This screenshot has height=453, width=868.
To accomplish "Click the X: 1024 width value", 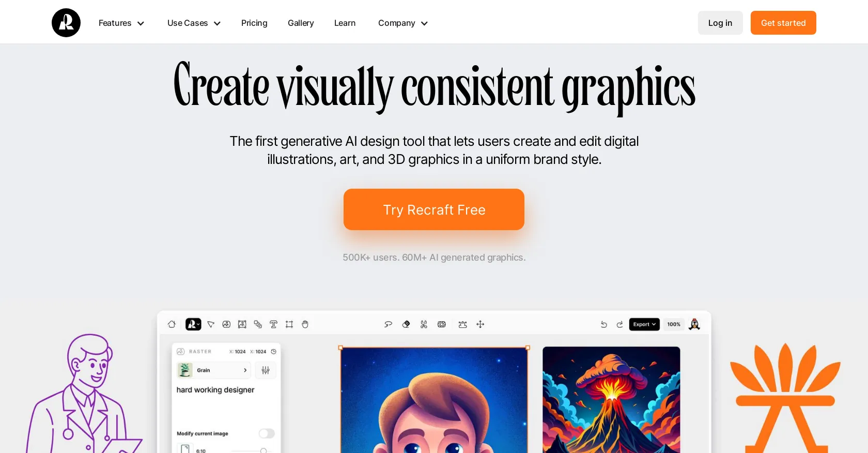I will (238, 352).
